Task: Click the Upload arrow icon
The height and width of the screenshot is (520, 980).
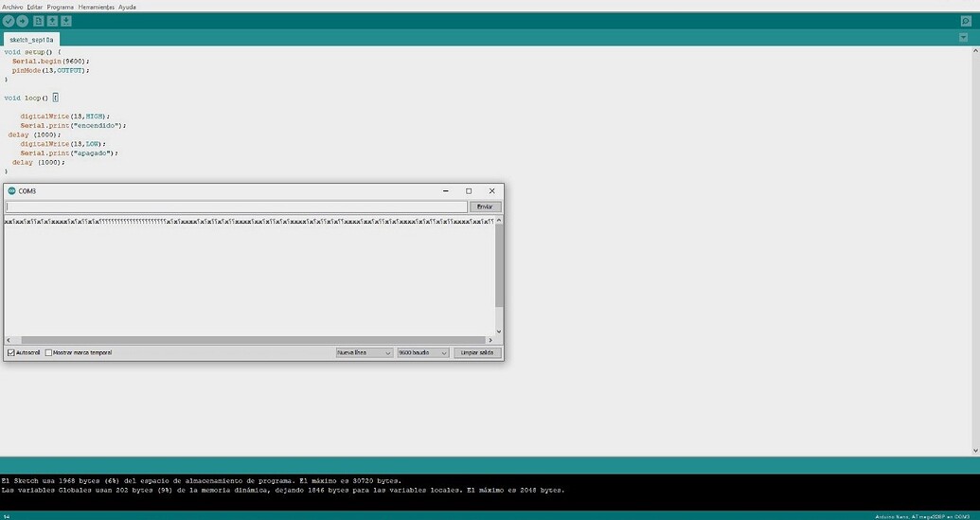Action: coord(23,21)
